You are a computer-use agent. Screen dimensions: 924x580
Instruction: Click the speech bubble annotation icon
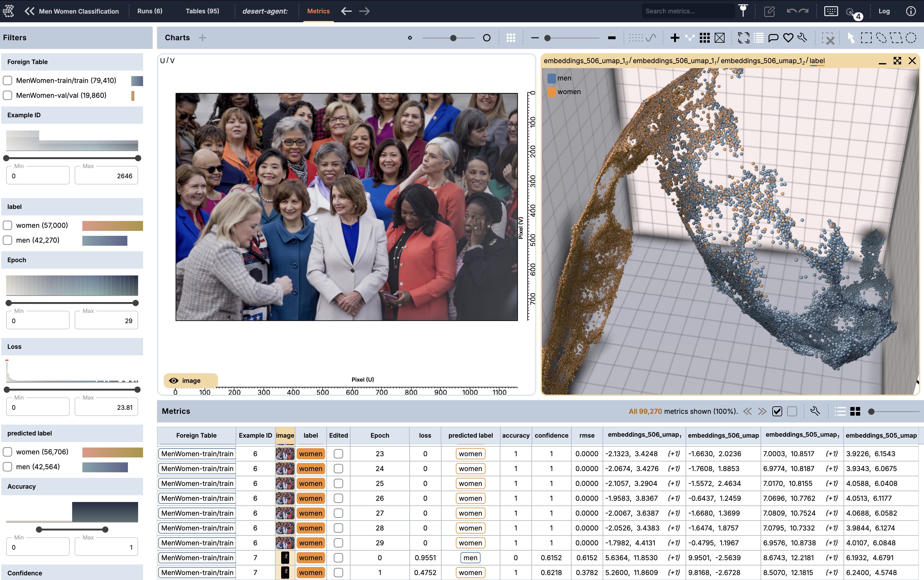[773, 37]
